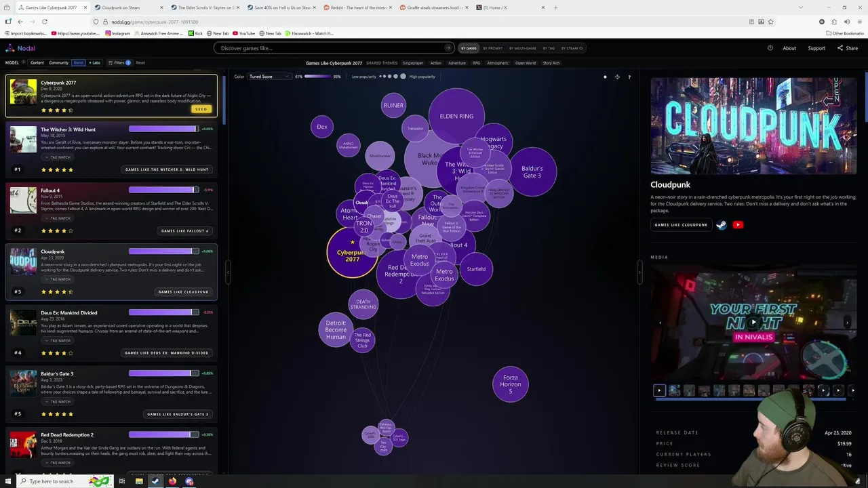Switch to the Reddit tab
868x488 pixels.
click(358, 7)
